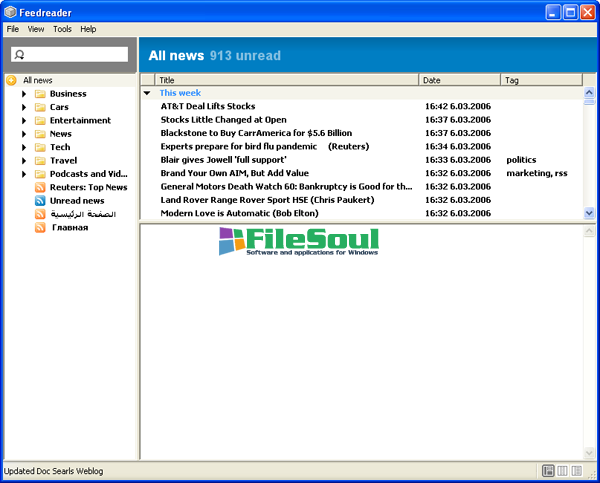Switch to the middle column layout view
The height and width of the screenshot is (483, 600).
click(x=562, y=471)
